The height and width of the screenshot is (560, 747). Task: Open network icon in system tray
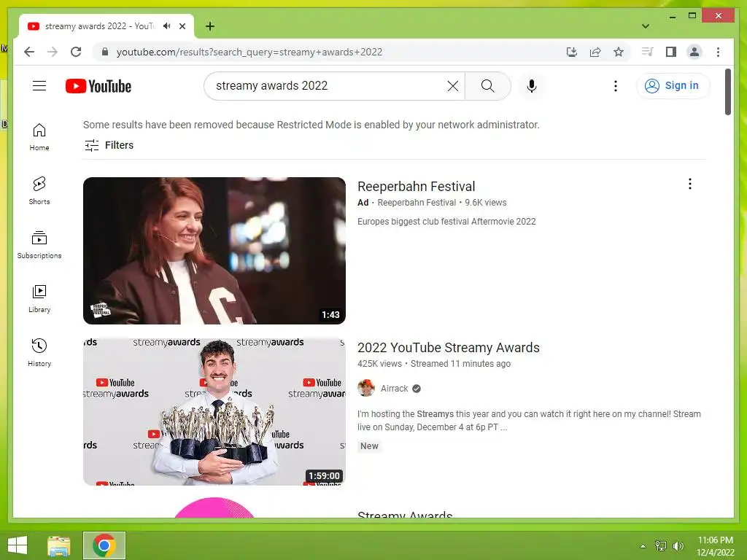[x=661, y=546]
